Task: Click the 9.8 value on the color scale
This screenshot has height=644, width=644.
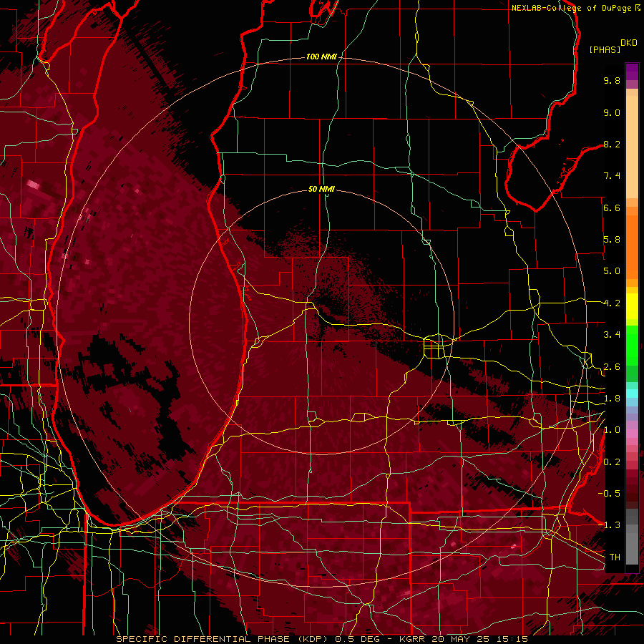Action: pos(612,81)
